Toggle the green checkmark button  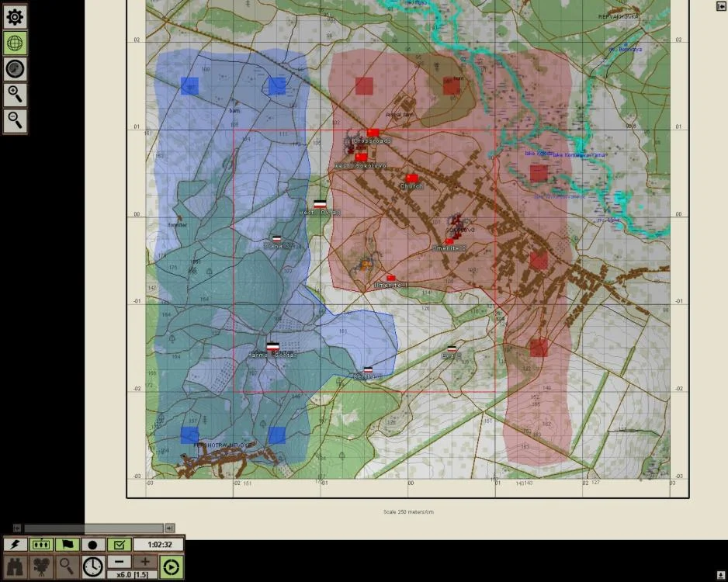[118, 545]
